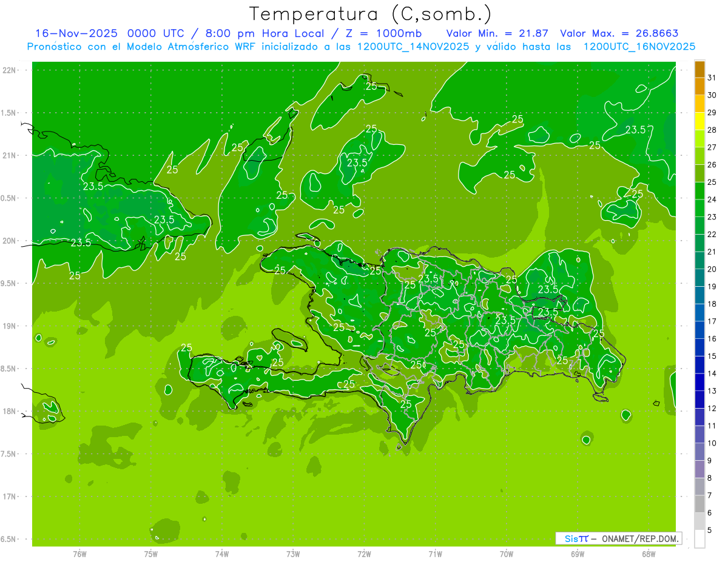The image size is (728, 562).
Task: Click the colorbar scale label "12"
Action: 712,408
